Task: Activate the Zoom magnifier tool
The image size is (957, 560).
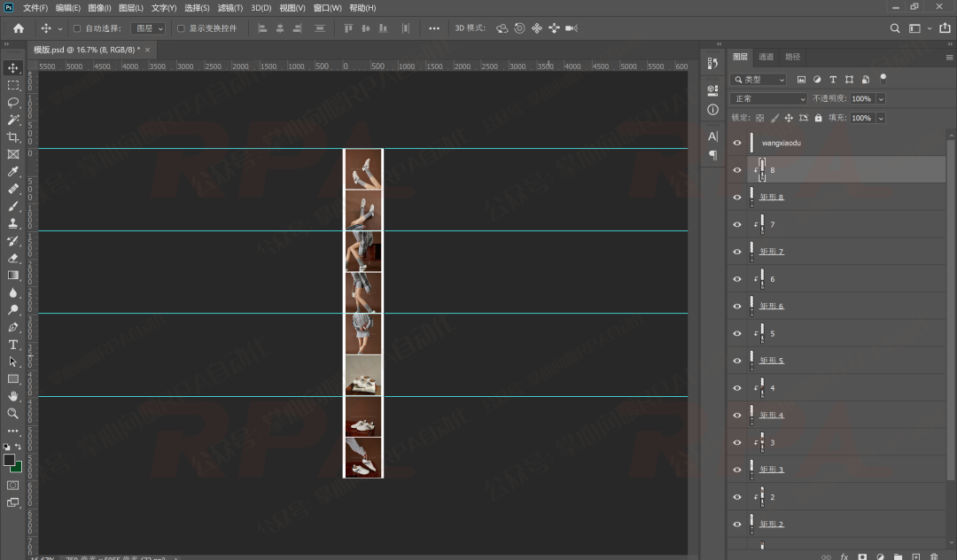Action: [13, 414]
